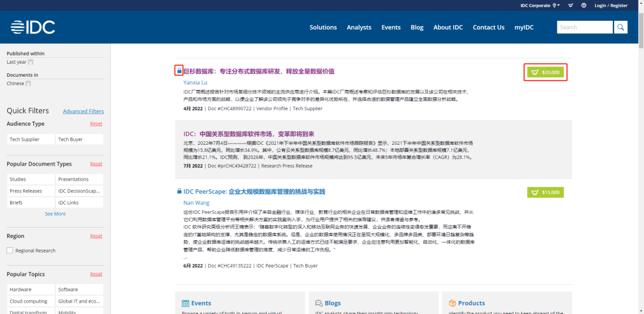644x314 pixels.
Task: Reset the Audience Type filter
Action: (96, 123)
